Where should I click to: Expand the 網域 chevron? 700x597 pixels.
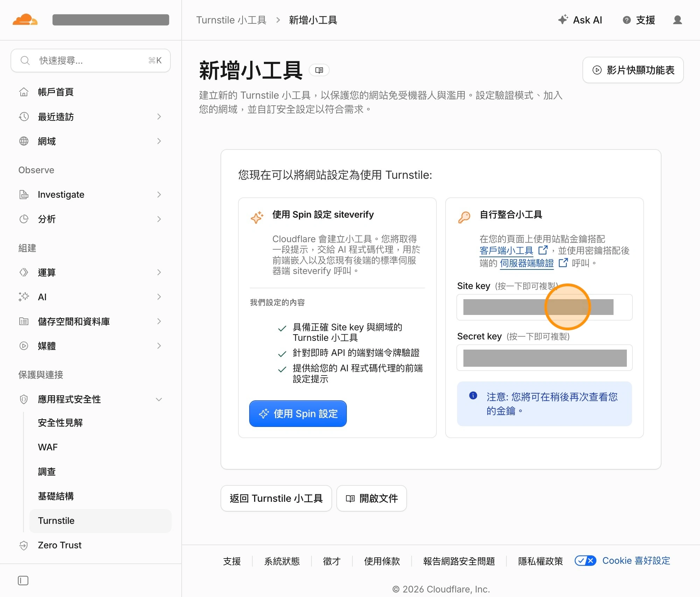[x=159, y=141]
